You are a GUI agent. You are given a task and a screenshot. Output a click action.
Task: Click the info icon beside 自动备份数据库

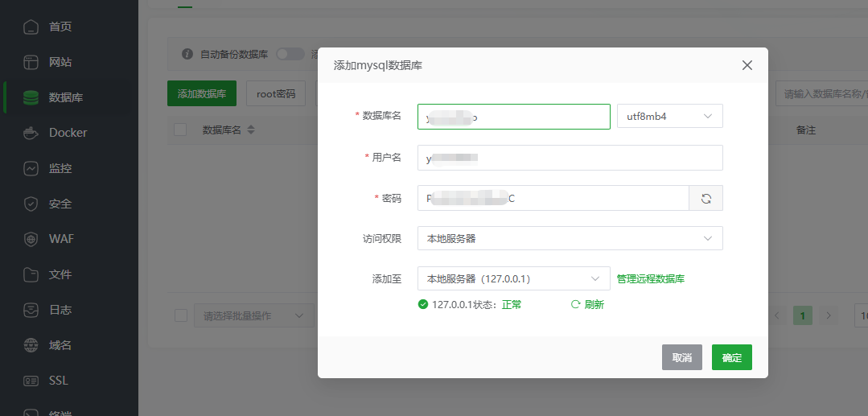[187, 54]
